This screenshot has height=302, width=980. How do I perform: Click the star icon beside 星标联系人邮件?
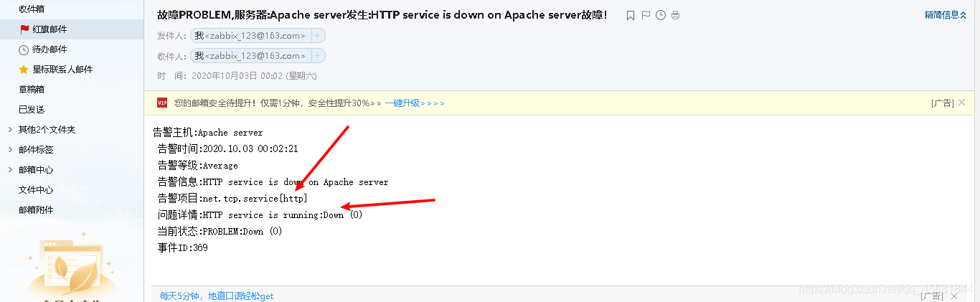(x=23, y=70)
